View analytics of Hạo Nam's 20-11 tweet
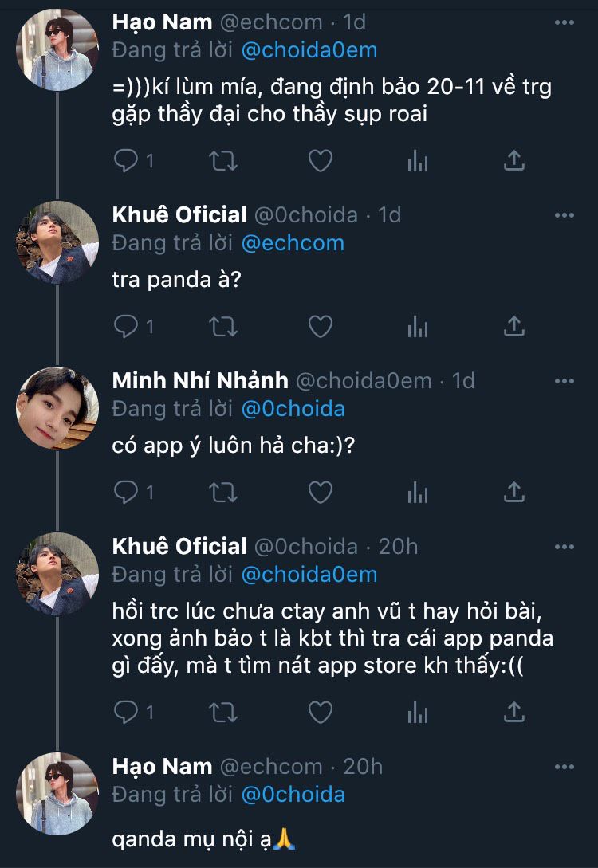This screenshot has width=598, height=868. (x=417, y=161)
